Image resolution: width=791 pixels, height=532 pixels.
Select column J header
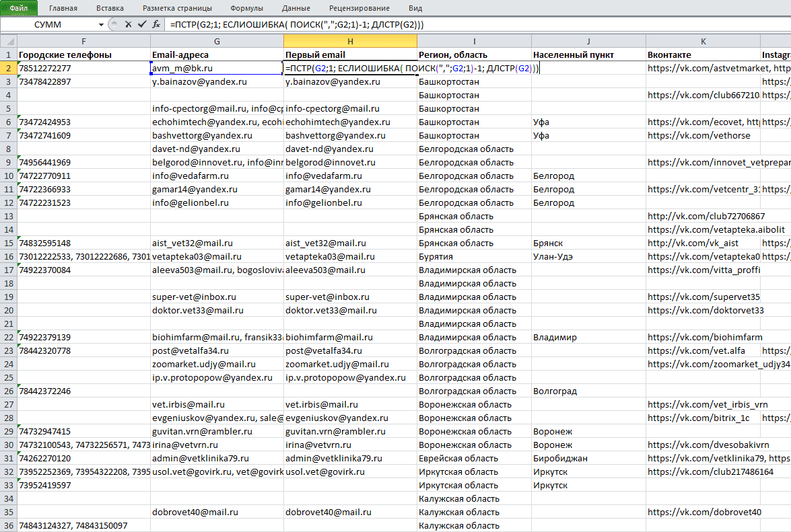coord(589,41)
